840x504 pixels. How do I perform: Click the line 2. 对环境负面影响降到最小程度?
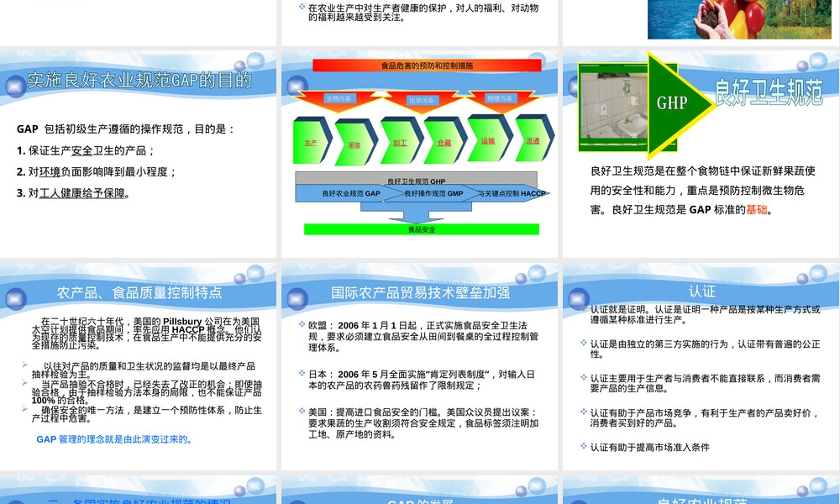97,172
